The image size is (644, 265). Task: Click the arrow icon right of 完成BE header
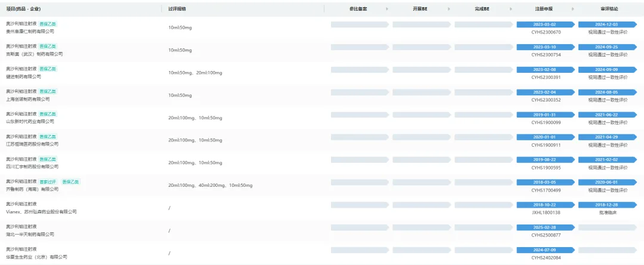(x=510, y=9)
